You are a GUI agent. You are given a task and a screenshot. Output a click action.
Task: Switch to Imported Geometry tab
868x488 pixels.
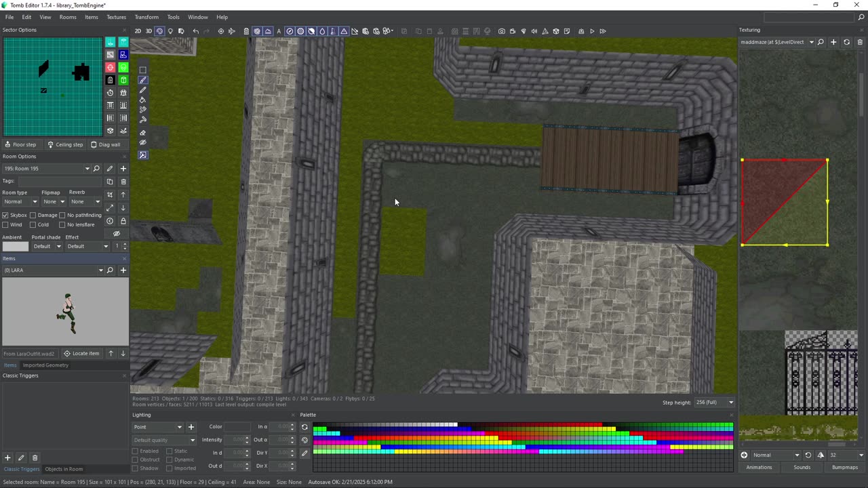point(45,365)
